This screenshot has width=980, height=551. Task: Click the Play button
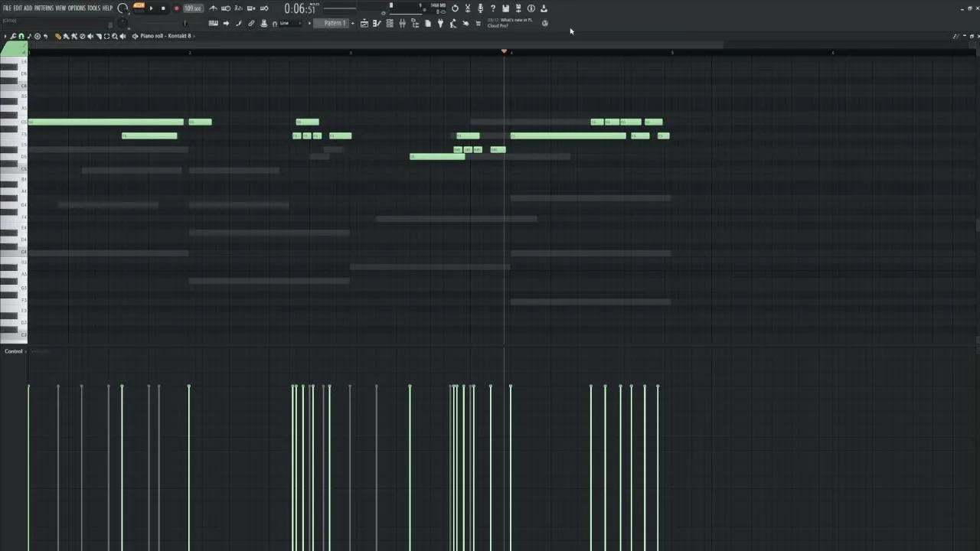click(x=151, y=8)
